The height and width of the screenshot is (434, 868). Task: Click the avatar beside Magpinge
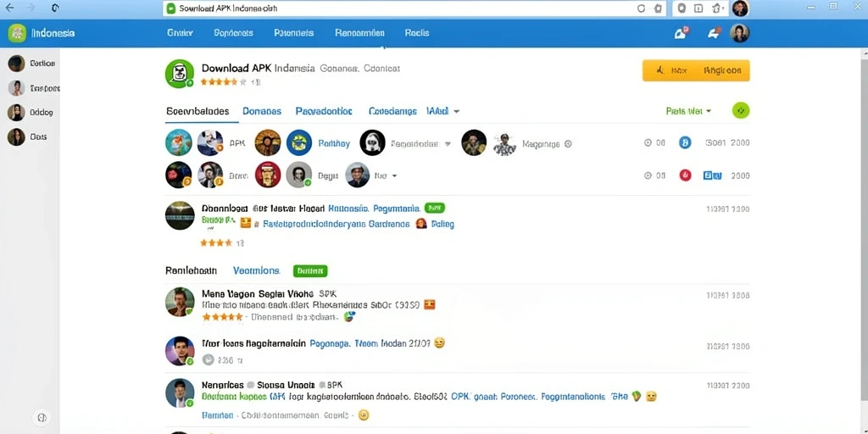click(504, 144)
